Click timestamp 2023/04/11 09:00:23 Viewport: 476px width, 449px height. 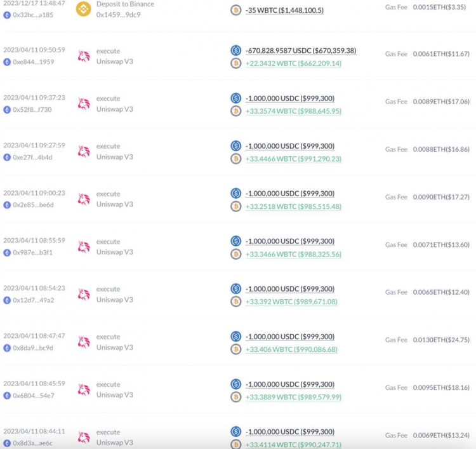pyautogui.click(x=34, y=193)
